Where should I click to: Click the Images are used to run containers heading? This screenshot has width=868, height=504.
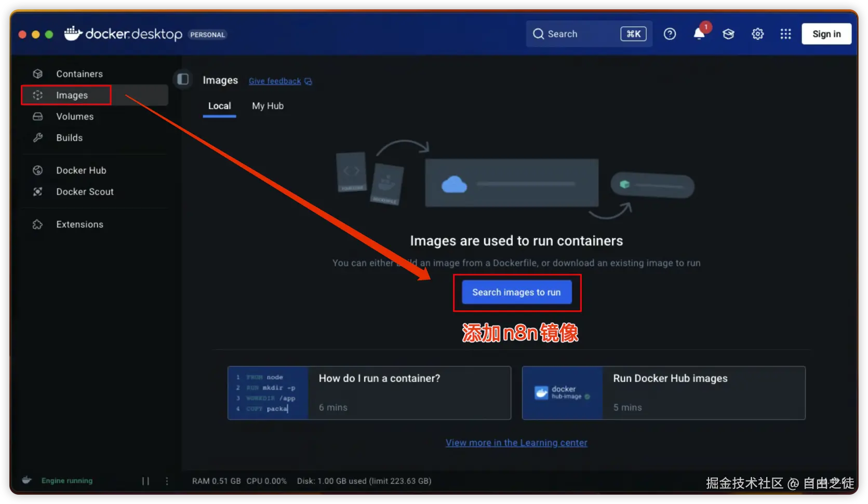[516, 241]
